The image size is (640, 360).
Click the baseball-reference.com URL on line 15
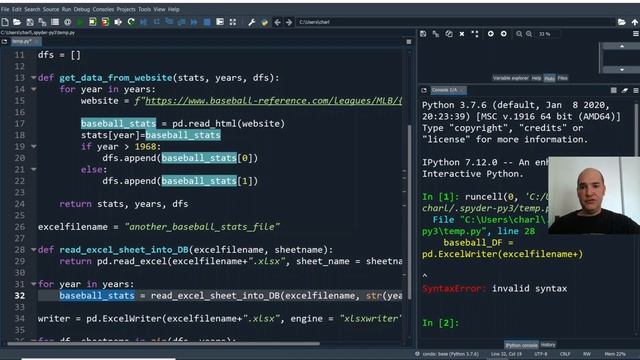273,101
